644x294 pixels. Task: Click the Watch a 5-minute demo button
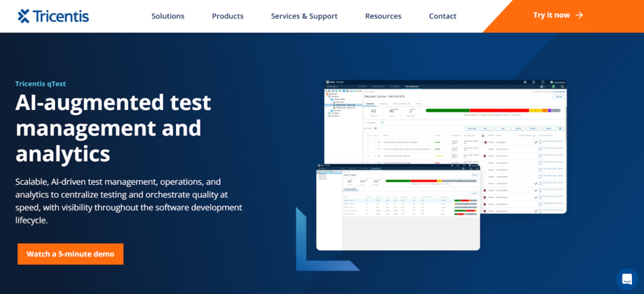pyautogui.click(x=70, y=254)
